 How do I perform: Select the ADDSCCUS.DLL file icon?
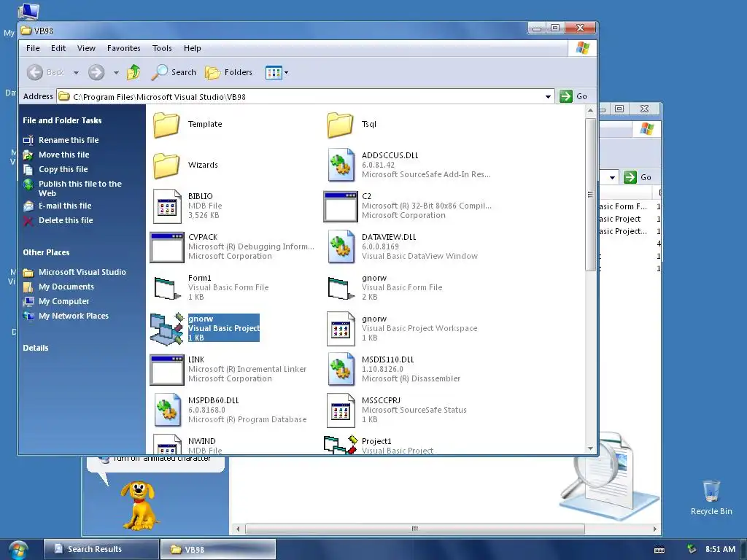[341, 165]
